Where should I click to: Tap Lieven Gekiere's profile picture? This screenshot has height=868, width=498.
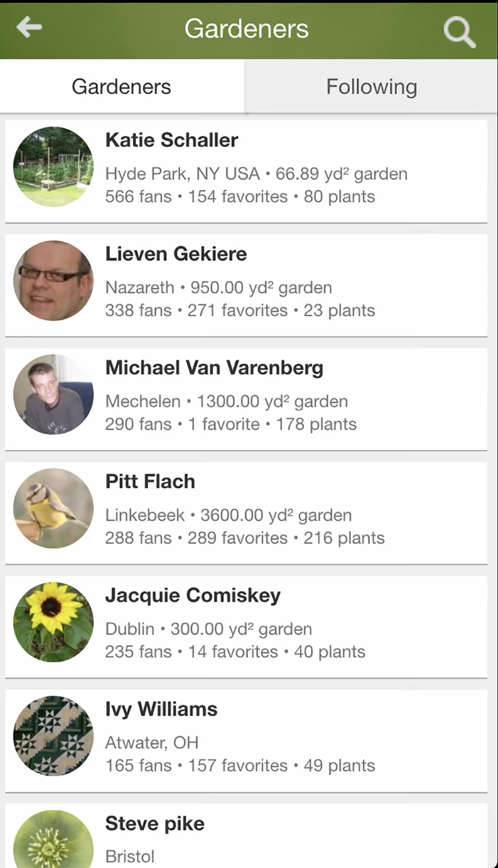pyautogui.click(x=53, y=281)
